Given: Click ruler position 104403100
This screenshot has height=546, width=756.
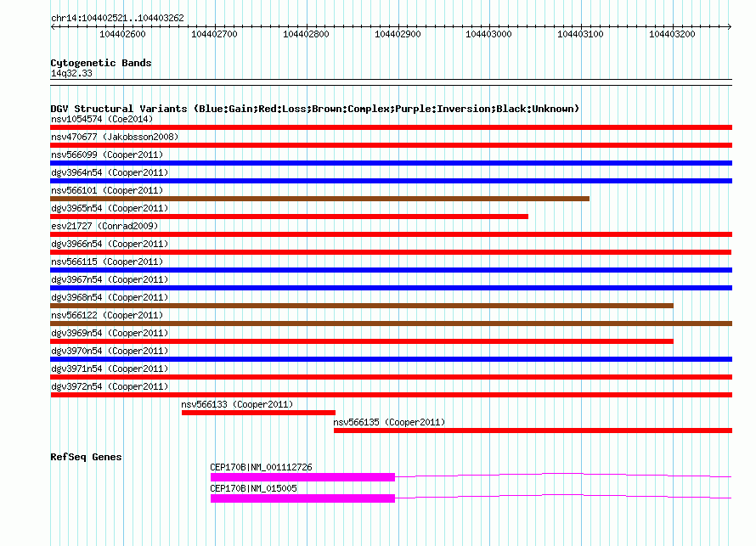Looking at the screenshot, I should (x=580, y=34).
